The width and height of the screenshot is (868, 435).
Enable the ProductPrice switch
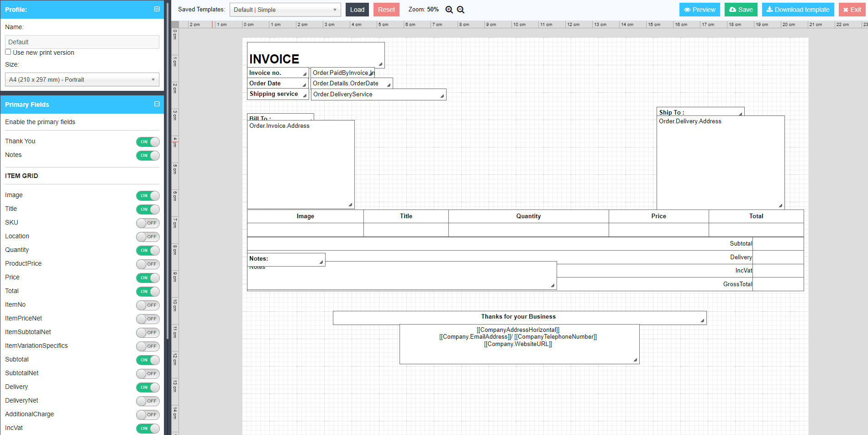click(x=148, y=264)
